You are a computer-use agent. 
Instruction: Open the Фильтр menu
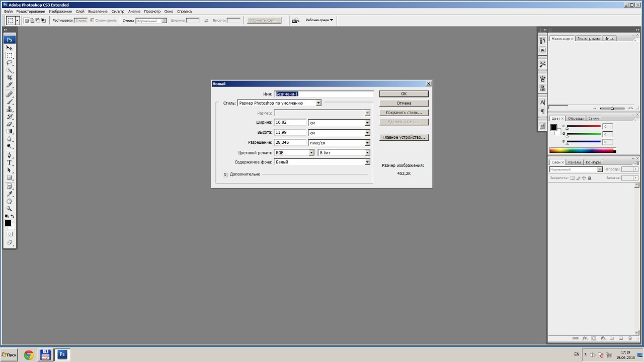point(118,11)
